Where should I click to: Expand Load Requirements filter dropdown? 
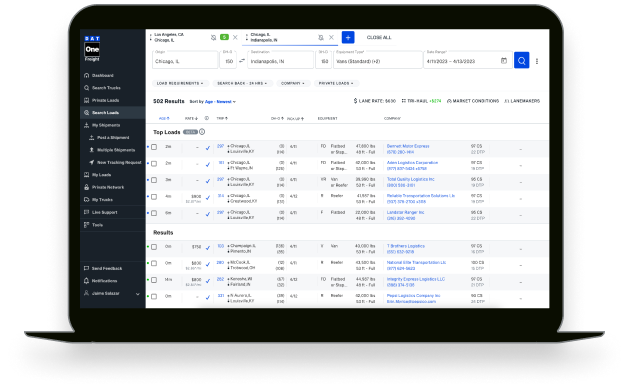[179, 83]
